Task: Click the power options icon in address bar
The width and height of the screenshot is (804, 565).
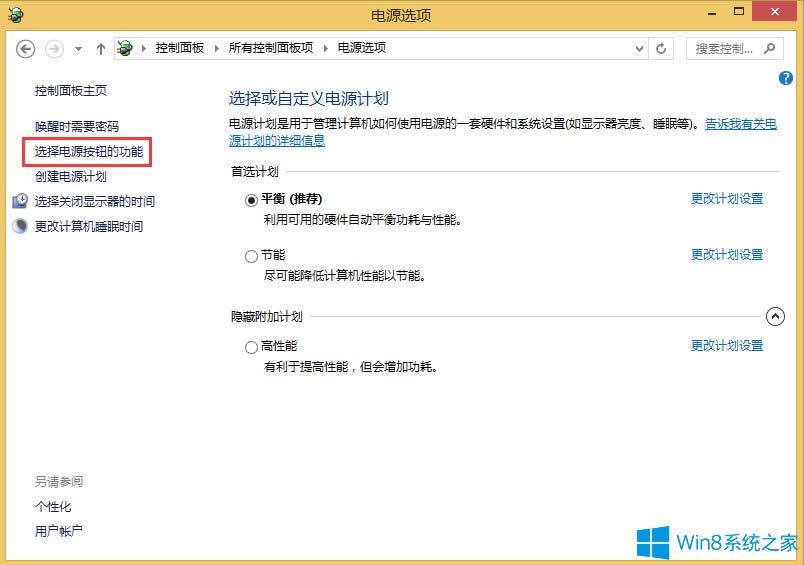Action: click(125, 48)
